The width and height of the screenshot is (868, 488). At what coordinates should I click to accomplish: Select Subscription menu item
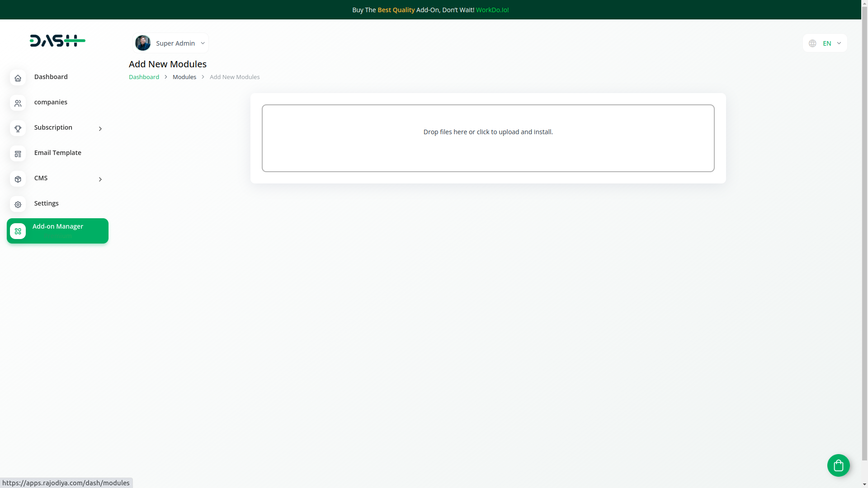coord(57,128)
